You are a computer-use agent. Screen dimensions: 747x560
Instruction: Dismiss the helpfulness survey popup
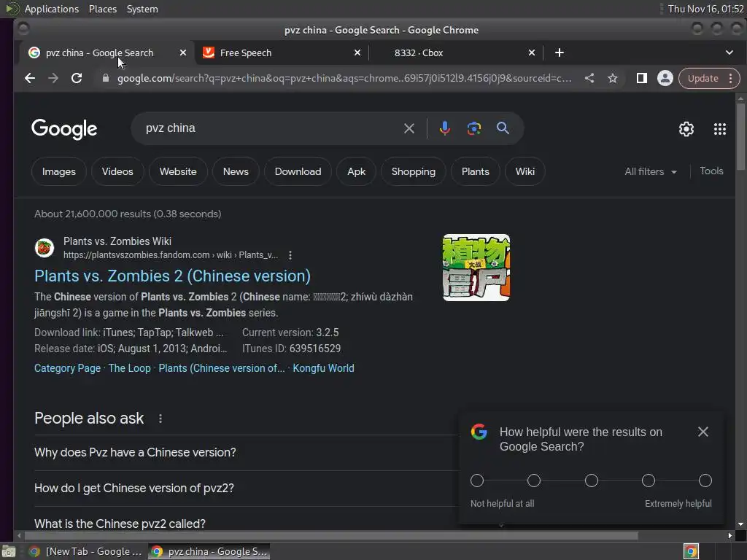(x=703, y=432)
